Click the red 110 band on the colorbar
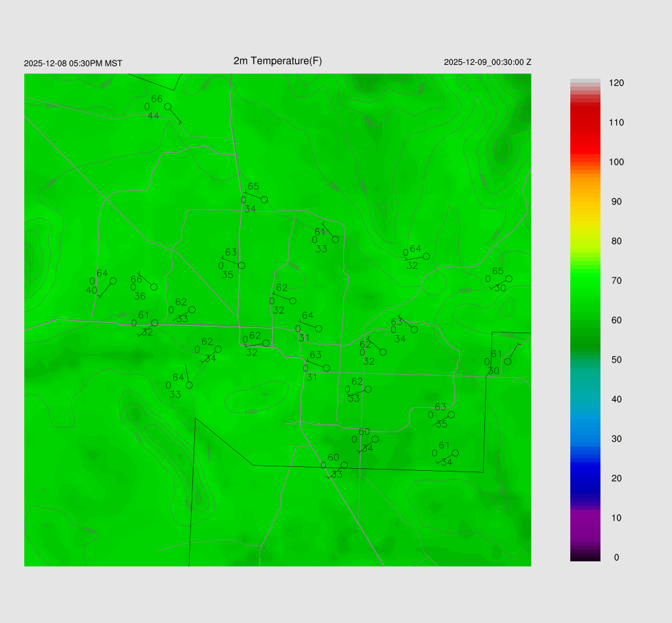This screenshot has height=623, width=672. point(585,123)
